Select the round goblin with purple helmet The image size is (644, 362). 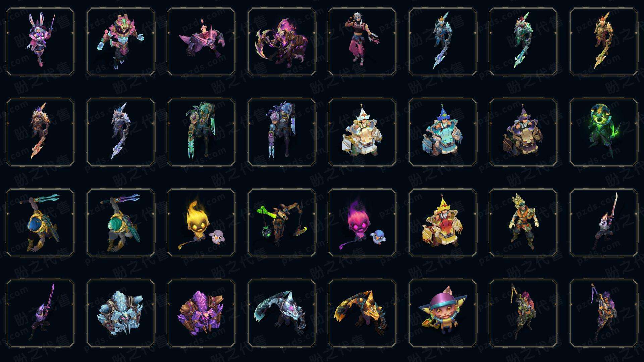tap(443, 313)
